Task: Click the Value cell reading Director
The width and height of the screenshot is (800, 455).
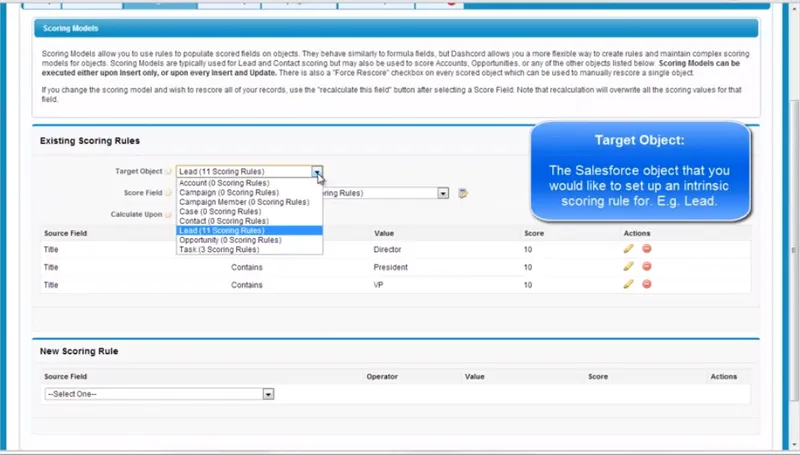Action: [387, 249]
